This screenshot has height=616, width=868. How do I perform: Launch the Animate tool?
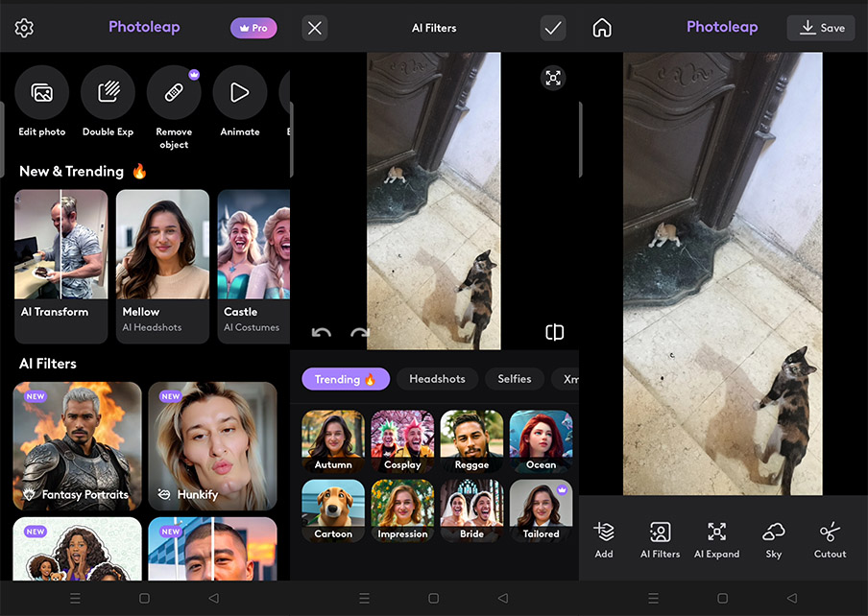(239, 93)
